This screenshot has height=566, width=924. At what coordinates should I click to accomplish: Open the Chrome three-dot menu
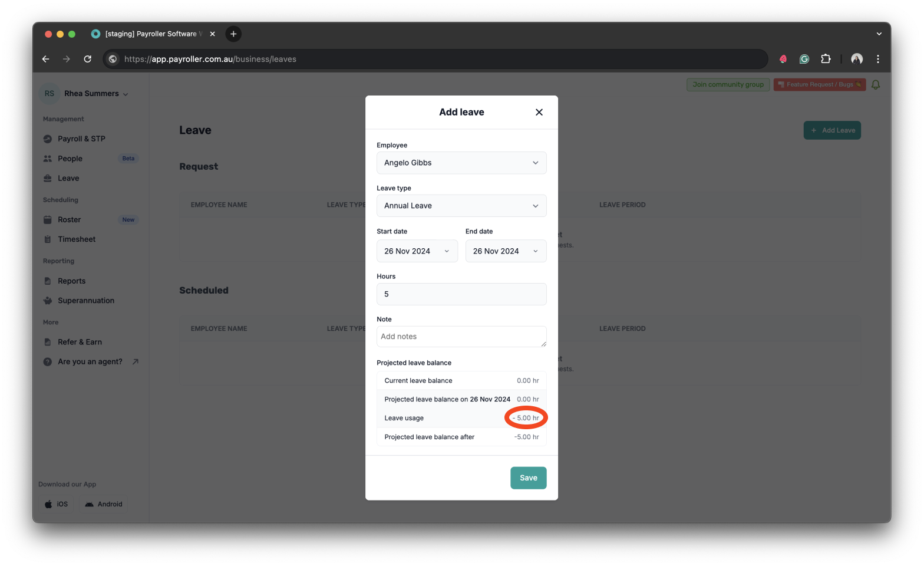click(x=877, y=59)
